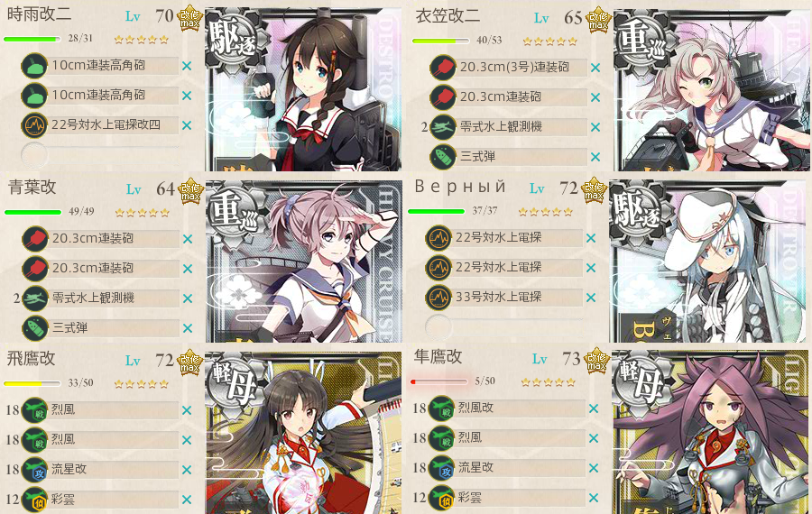
Task: Remove 33号対水上電探 from Верный
Action: [x=591, y=298]
